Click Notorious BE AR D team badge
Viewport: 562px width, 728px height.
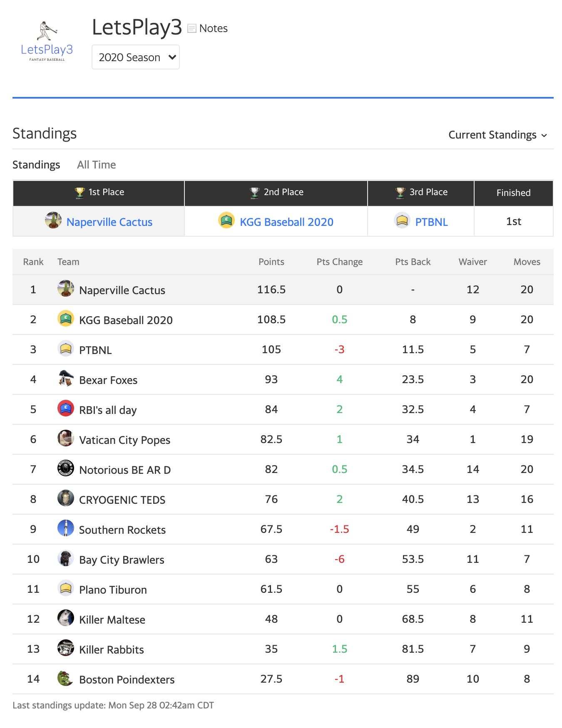[66, 468]
